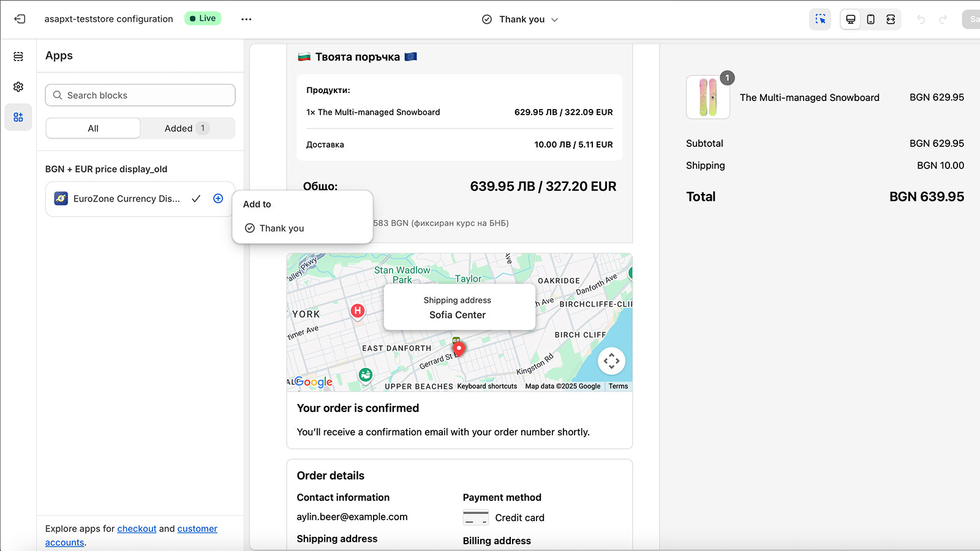Open theme Settings via the gear icon

coord(18,86)
